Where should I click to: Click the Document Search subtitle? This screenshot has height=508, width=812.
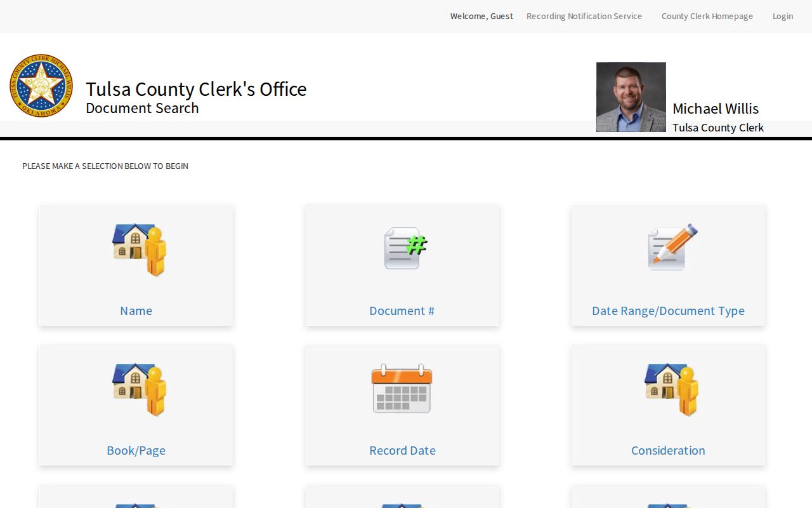click(x=142, y=108)
